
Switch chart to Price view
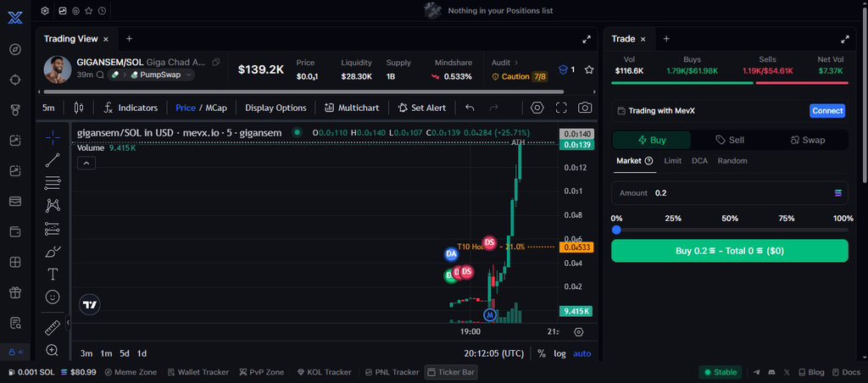[x=186, y=108]
